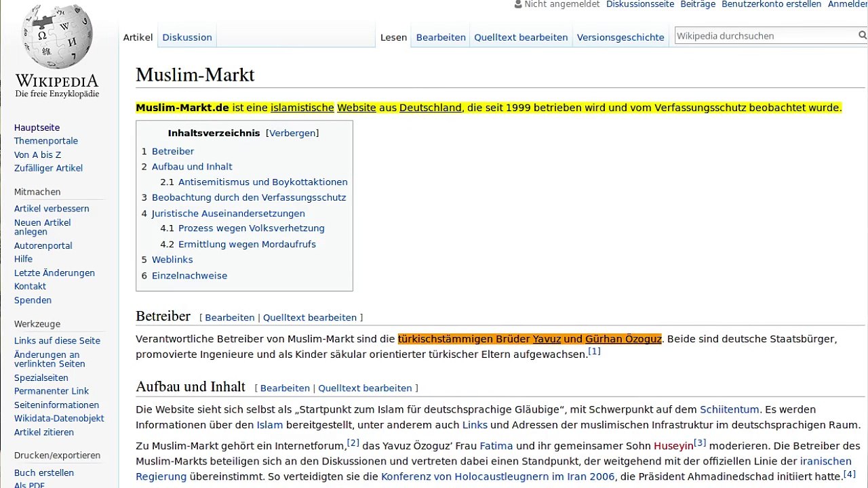Open the Quelltext bearbeiten tab
The image size is (868, 488).
click(x=521, y=37)
